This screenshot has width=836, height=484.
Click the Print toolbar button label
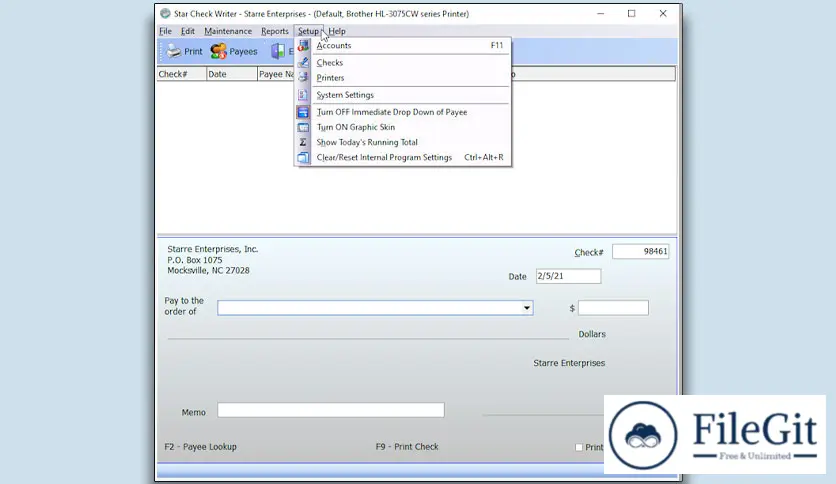[193, 51]
